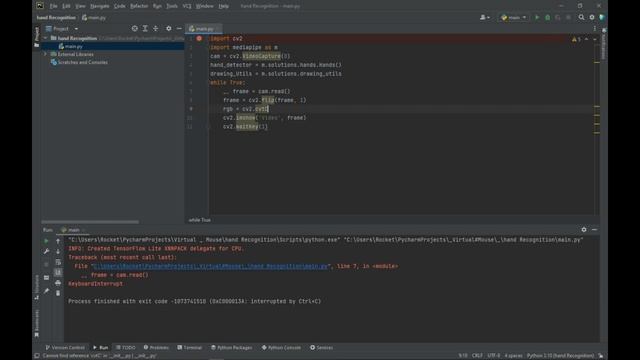Screen dimensions: 640x360
Task: Open the Tools menu
Action: click(172, 6)
